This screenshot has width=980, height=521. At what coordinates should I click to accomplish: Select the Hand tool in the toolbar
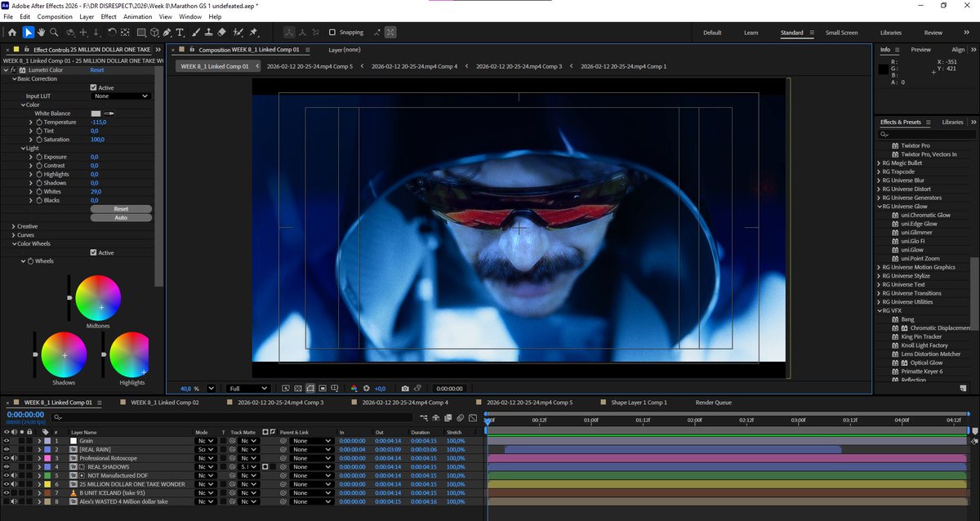tap(41, 33)
